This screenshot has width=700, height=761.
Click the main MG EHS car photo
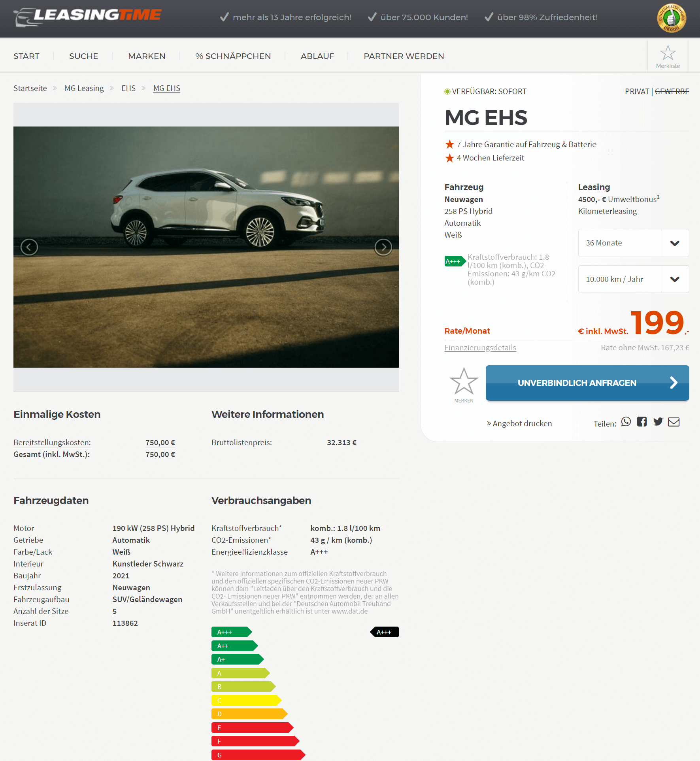click(x=206, y=247)
